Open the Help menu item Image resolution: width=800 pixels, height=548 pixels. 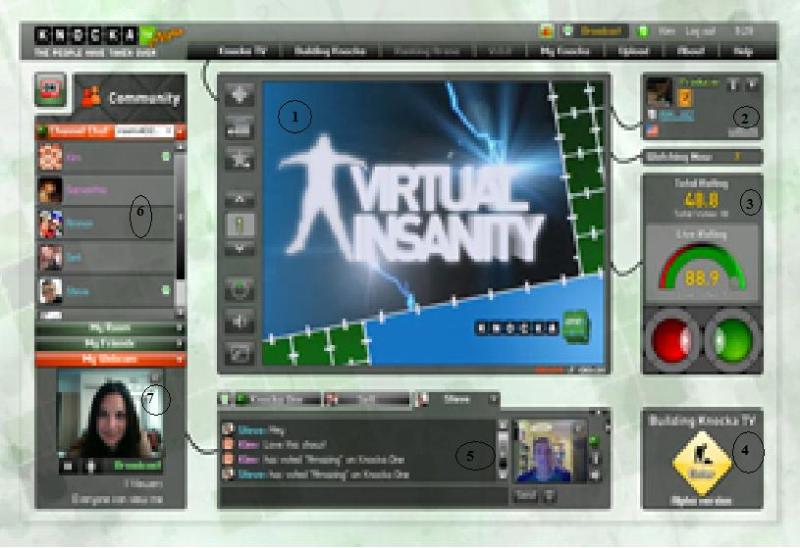743,51
